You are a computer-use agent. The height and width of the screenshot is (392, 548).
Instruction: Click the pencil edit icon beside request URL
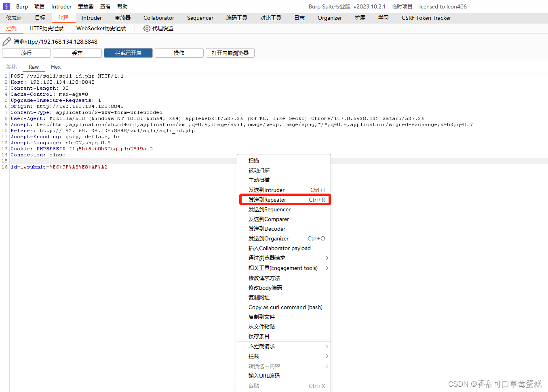pyautogui.click(x=7, y=41)
